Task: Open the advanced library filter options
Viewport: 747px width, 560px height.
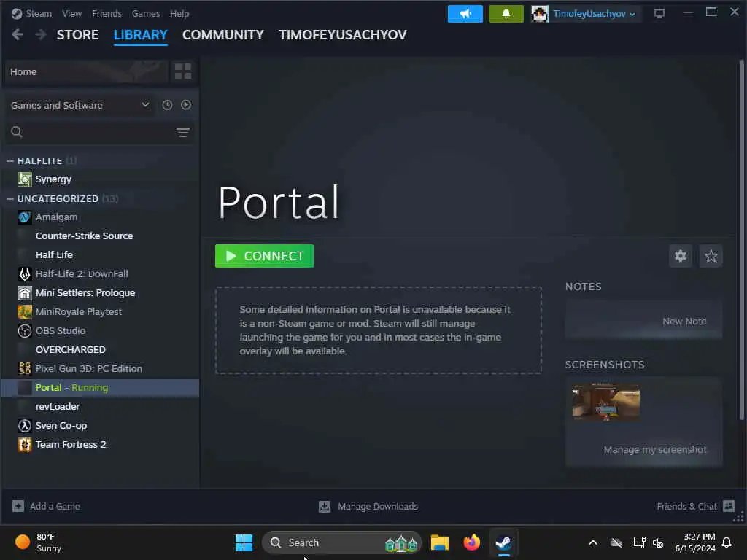Action: (x=183, y=133)
